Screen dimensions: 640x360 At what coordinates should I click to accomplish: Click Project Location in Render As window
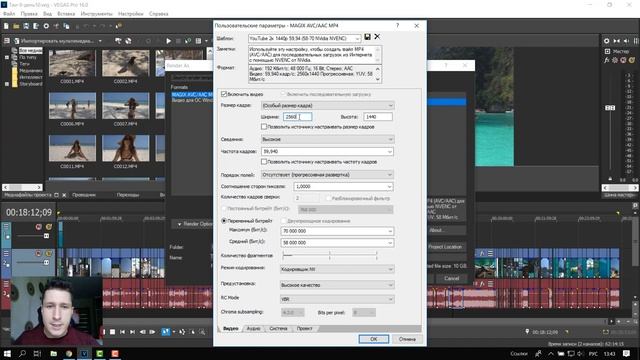(445, 247)
